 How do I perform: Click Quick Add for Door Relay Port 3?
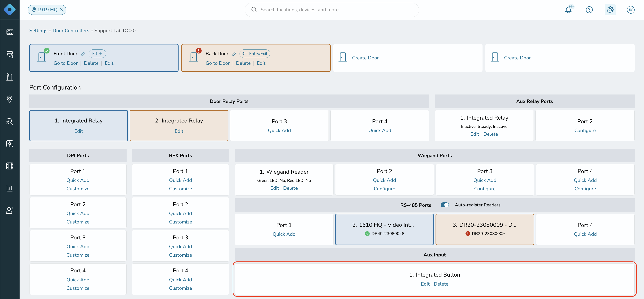(x=279, y=130)
